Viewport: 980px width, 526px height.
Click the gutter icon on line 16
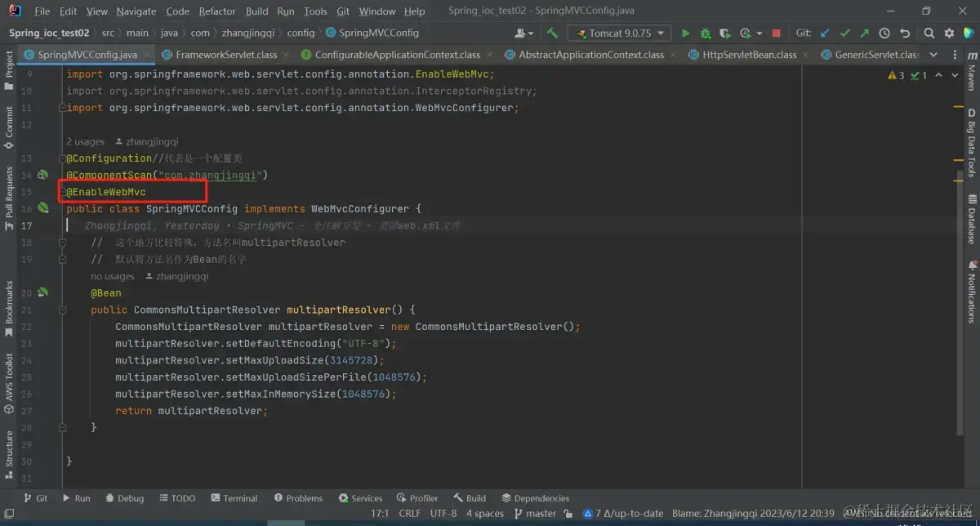[x=42, y=208]
